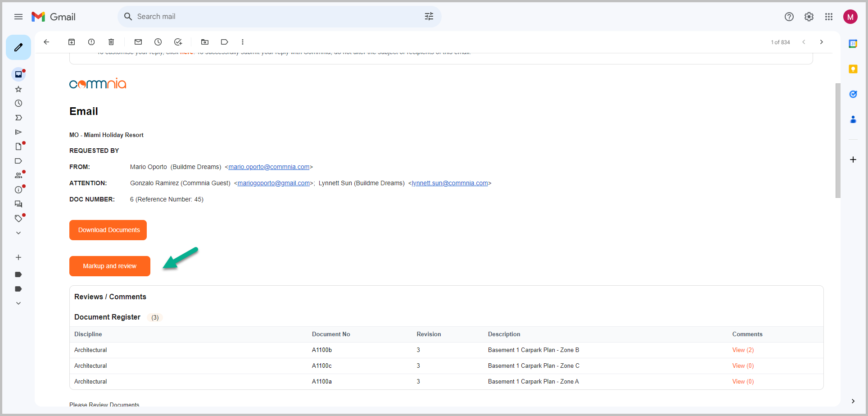Viewport: 868px width, 416px height.
Task: Open the first dark label in sidebar
Action: point(18,274)
